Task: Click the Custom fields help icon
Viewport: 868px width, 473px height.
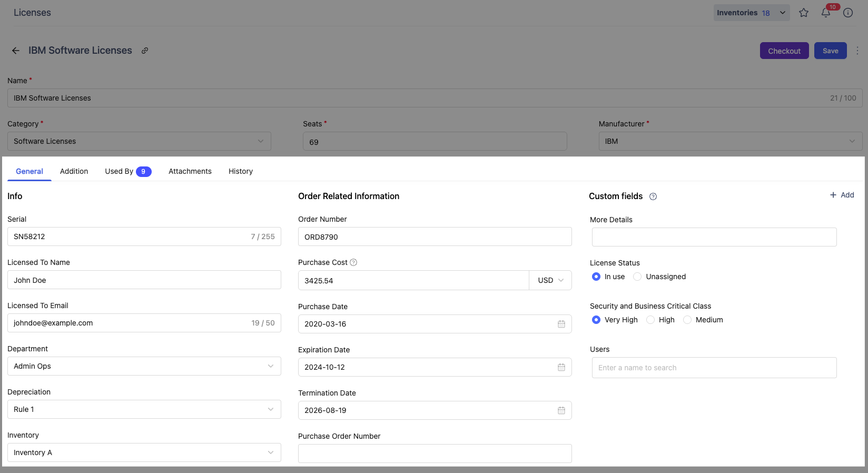Action: (x=653, y=196)
